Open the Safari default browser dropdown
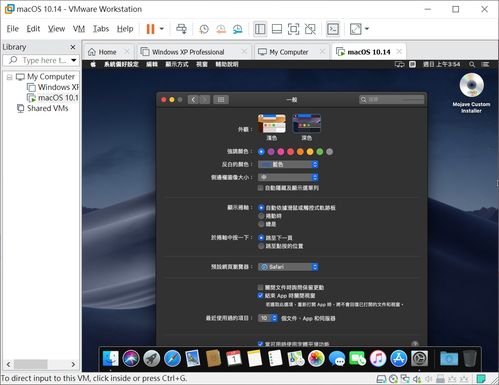 (x=288, y=267)
